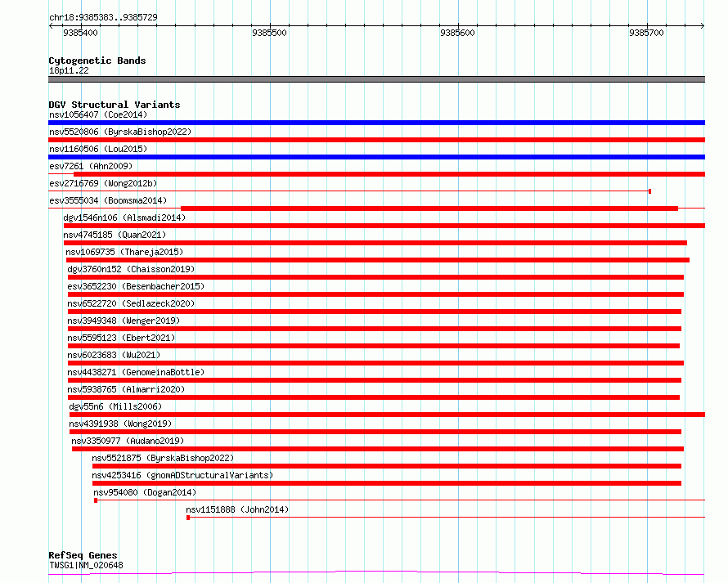Click the left arrow end of the ruler
The height and width of the screenshot is (583, 728).
coord(51,25)
